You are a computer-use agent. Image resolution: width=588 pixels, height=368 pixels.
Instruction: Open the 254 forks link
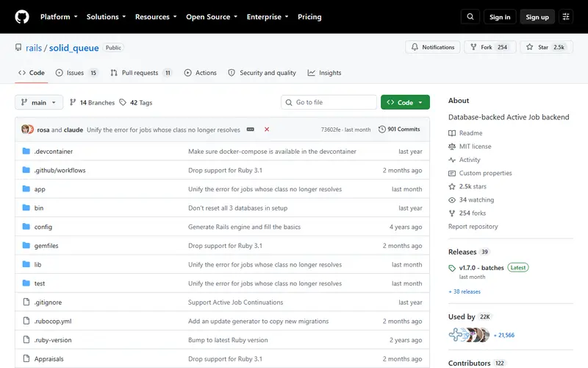click(473, 213)
